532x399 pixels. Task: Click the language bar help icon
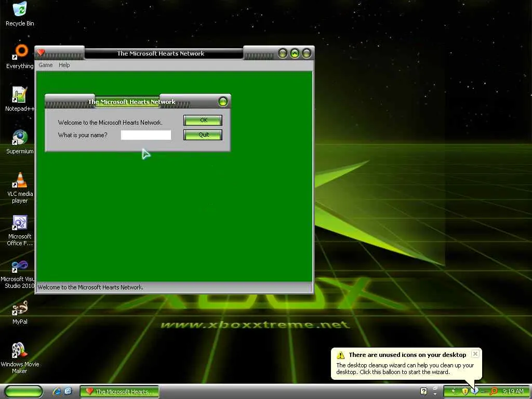click(x=423, y=391)
